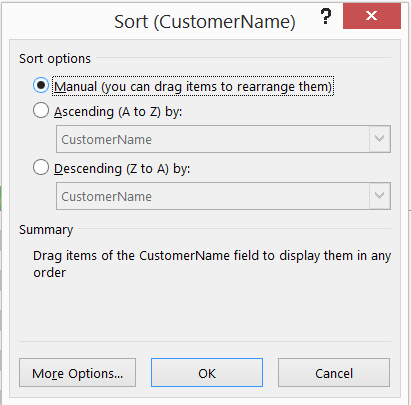Close the Sort (CustomerName) dialog
The image size is (411, 405).
[372, 16]
